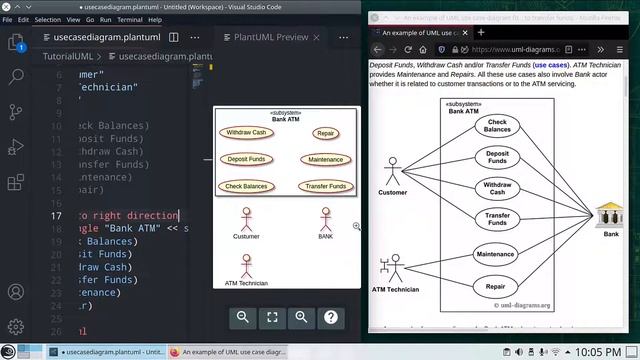Open the Wi-Fi network tray icon
Screen dimensions: 640x360
(556, 352)
